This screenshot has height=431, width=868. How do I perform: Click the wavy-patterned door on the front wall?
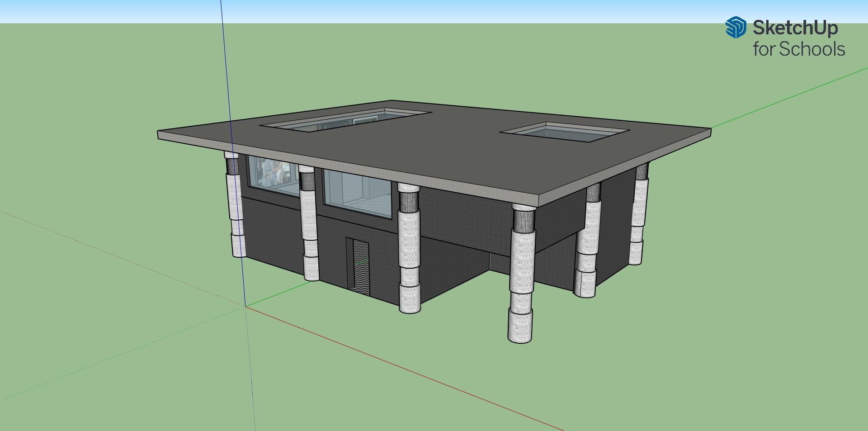[x=360, y=267]
